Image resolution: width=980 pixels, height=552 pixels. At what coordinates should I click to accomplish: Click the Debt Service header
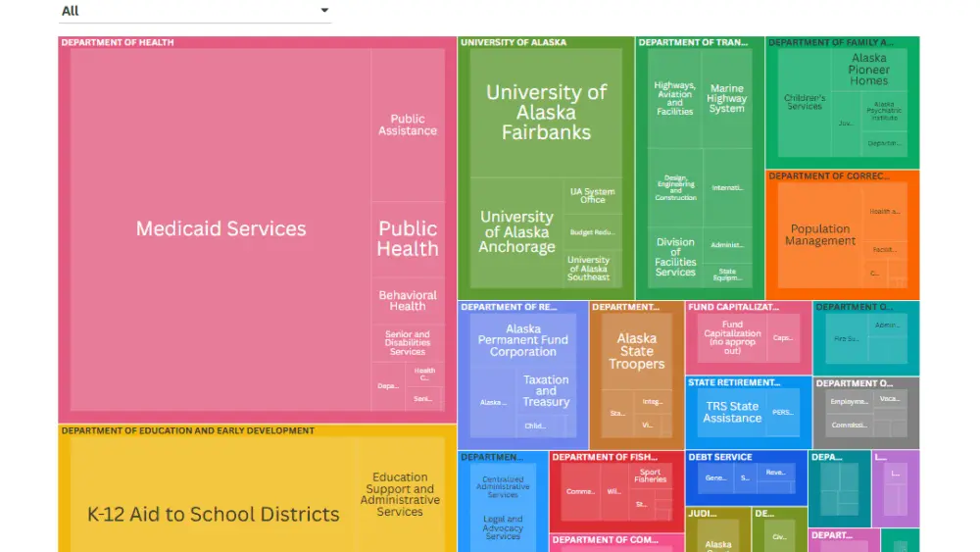pos(720,457)
